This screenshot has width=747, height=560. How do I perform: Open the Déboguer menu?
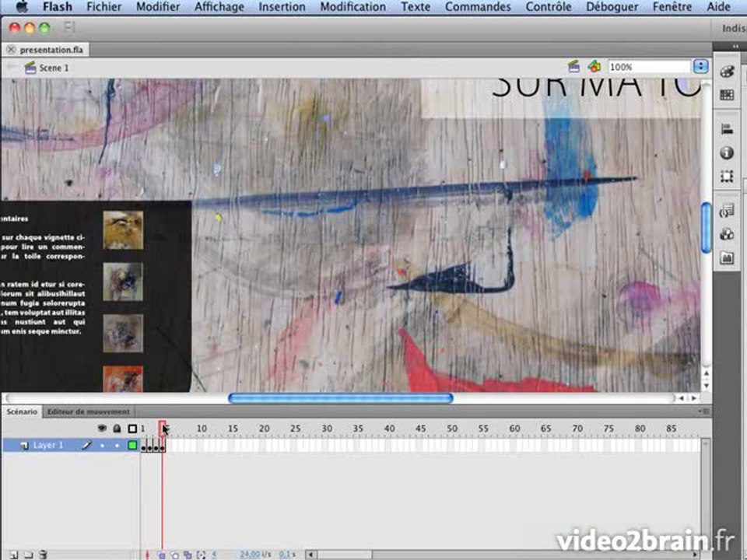[612, 7]
